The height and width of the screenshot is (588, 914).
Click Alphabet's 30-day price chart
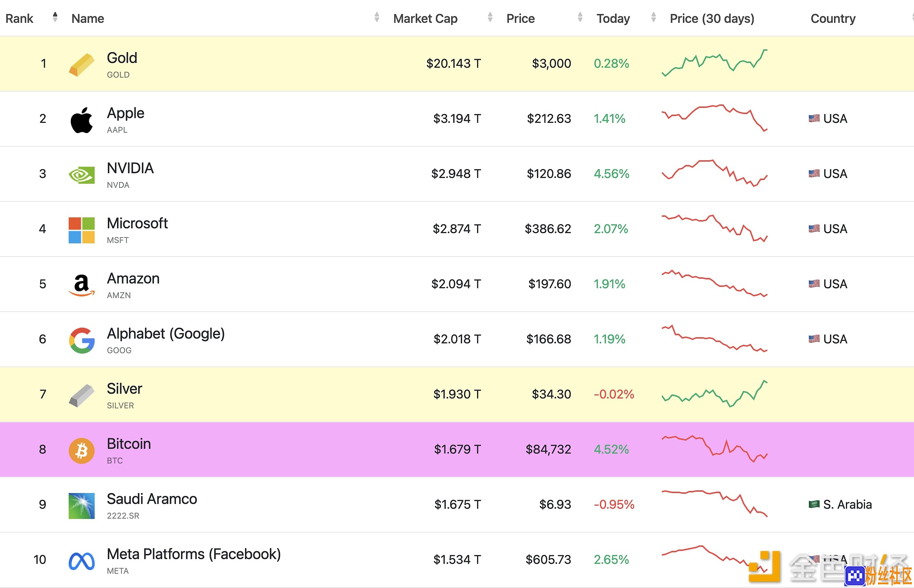click(714, 338)
